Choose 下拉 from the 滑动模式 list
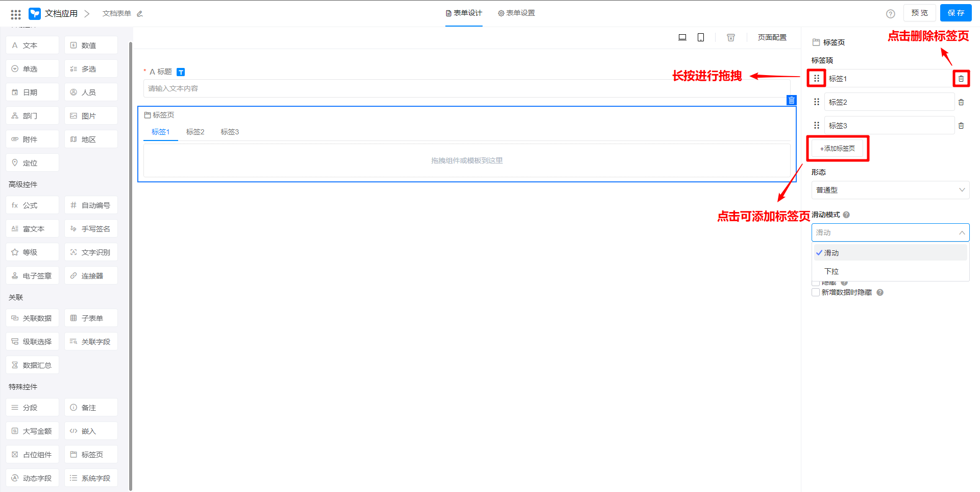 [x=832, y=271]
